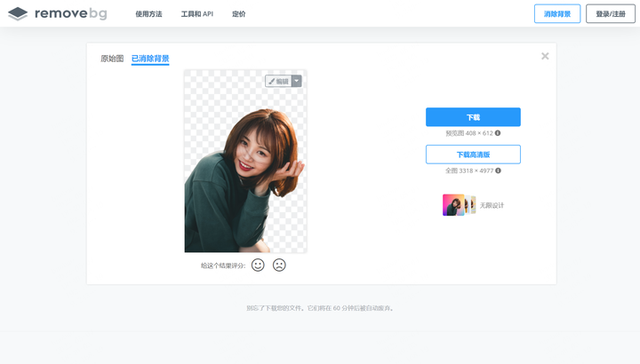The image size is (640, 364).
Task: Rate the result with sad frowning face
Action: coord(279,265)
